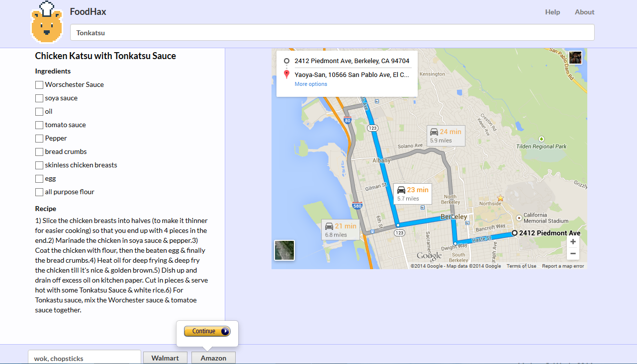Edit the wok, chopsticks tools field
This screenshot has width=637, height=364.
tap(85, 358)
